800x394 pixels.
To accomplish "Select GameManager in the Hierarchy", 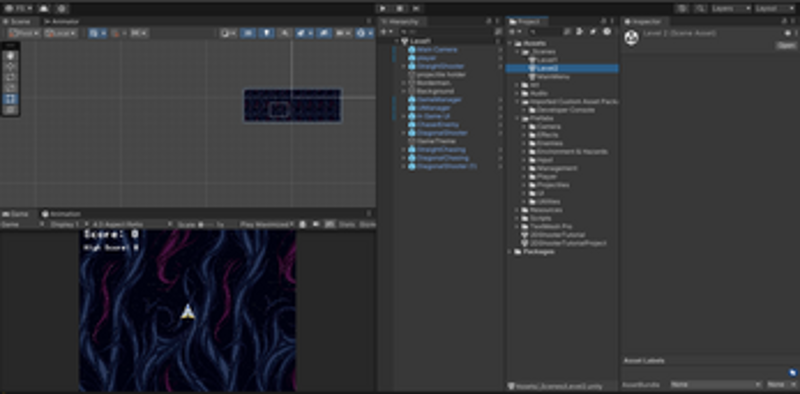I will pyautogui.click(x=438, y=100).
